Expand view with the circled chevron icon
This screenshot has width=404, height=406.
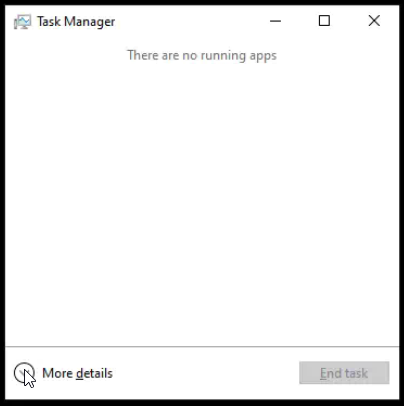(x=24, y=373)
